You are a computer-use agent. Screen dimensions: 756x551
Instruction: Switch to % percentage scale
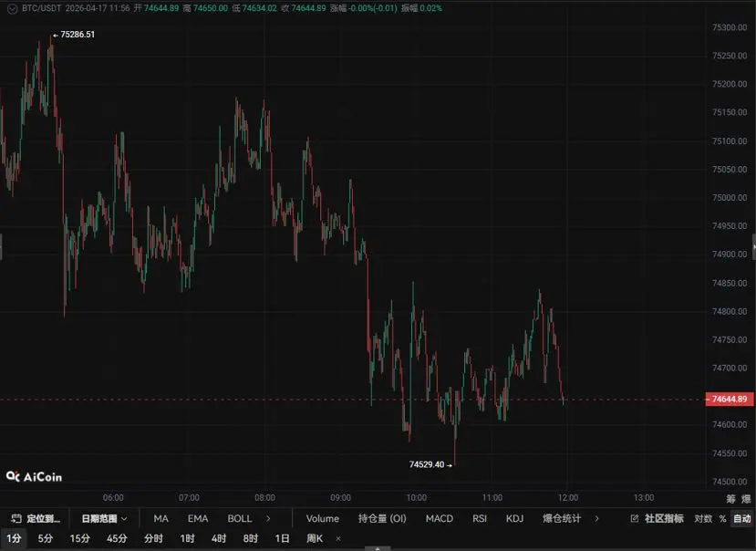pos(723,519)
